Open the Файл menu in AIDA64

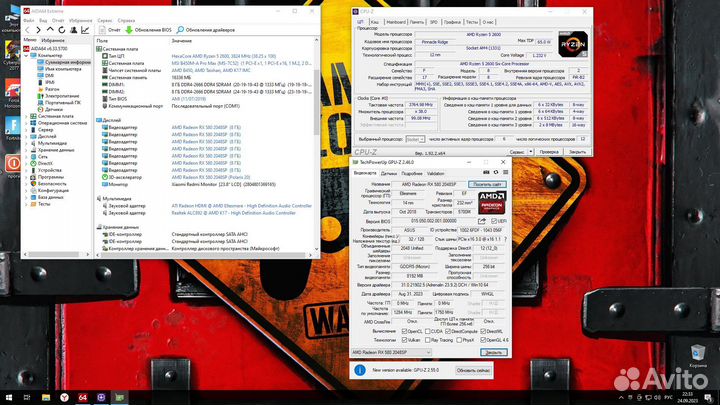[28, 21]
